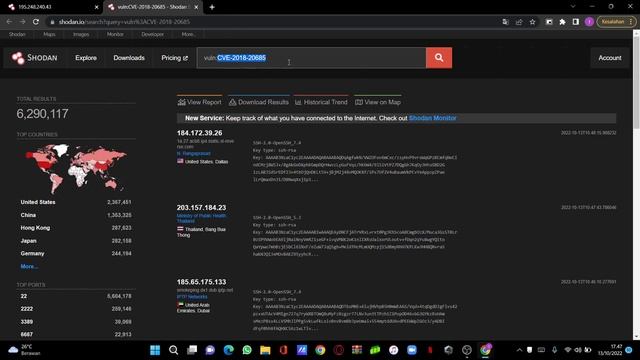Open the More... dropdown in the top bar

point(188,34)
